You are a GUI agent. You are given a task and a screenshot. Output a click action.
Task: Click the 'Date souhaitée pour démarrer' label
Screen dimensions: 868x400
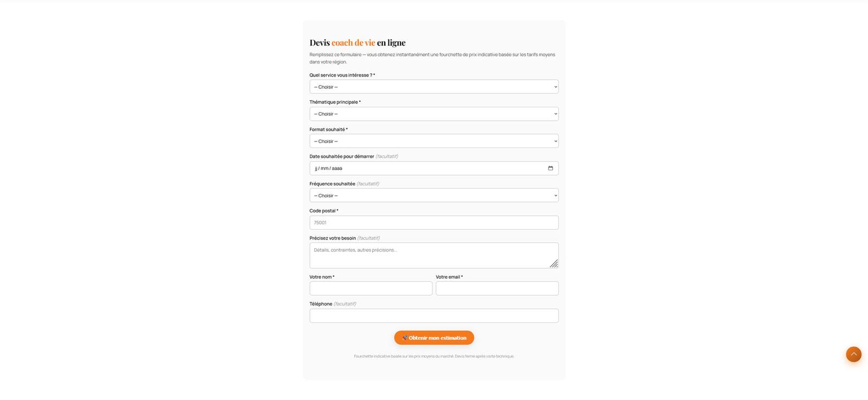click(342, 157)
